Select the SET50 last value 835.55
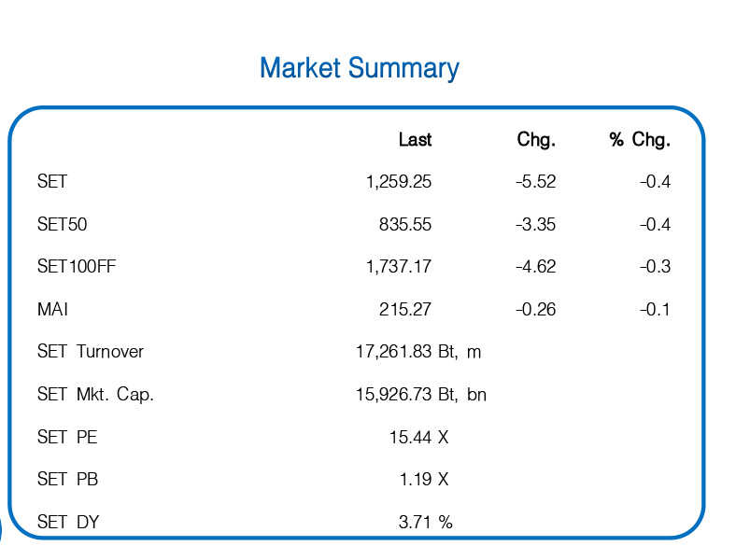This screenshot has height=560, width=736. pos(405,225)
